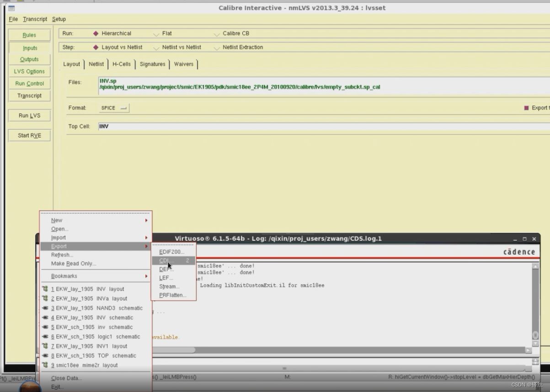Click the layout icon beside 2 EKW_lay_1905 INVa layout
This screenshot has height=392, width=550.
tap(45, 298)
